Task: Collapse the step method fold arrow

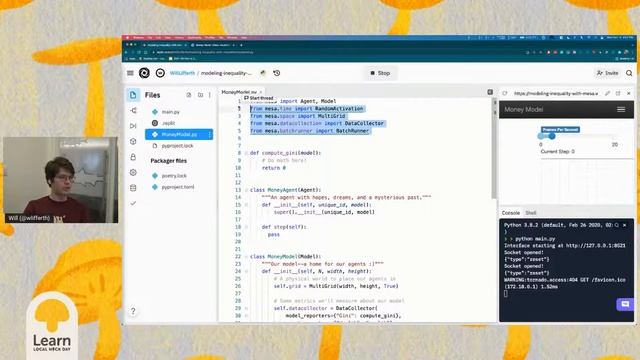Action: (x=246, y=227)
